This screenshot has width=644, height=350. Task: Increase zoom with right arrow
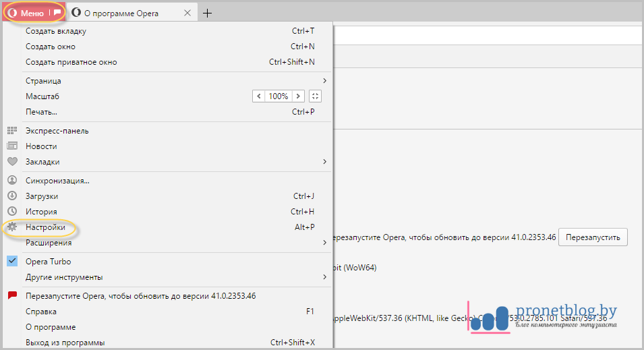pyautogui.click(x=298, y=96)
